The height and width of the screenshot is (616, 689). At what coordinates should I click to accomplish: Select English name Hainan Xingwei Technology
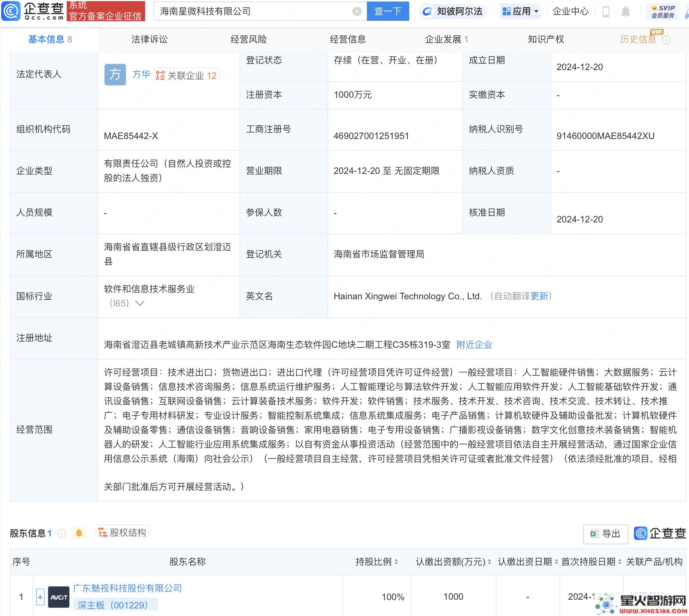(408, 296)
